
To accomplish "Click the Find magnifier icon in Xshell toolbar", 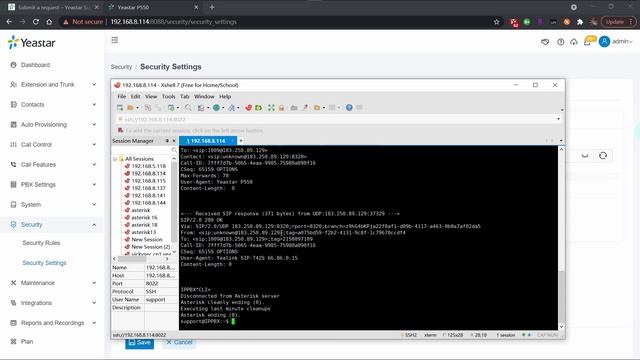I will coord(188,108).
